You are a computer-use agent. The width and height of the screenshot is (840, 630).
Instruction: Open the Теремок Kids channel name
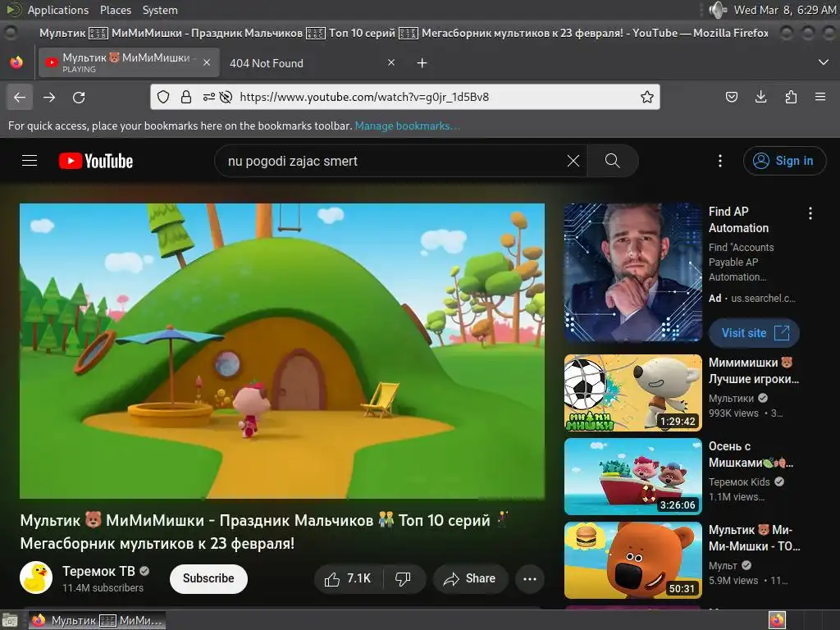(x=739, y=482)
